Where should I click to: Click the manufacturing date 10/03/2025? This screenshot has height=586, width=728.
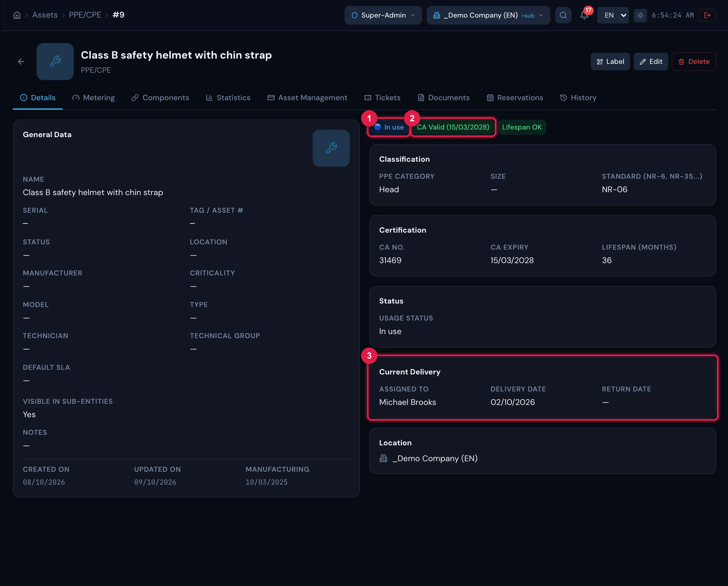click(x=266, y=482)
